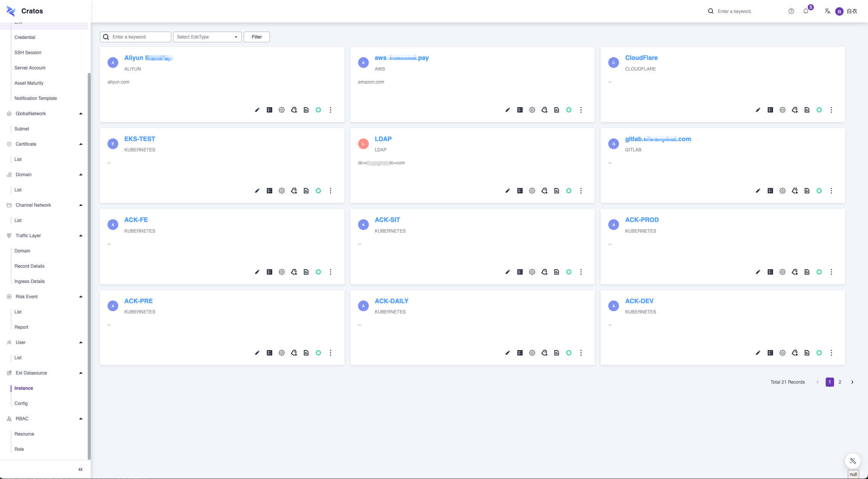Image resolution: width=868 pixels, height=479 pixels.
Task: Open the Select EdsType dropdown
Action: (207, 37)
